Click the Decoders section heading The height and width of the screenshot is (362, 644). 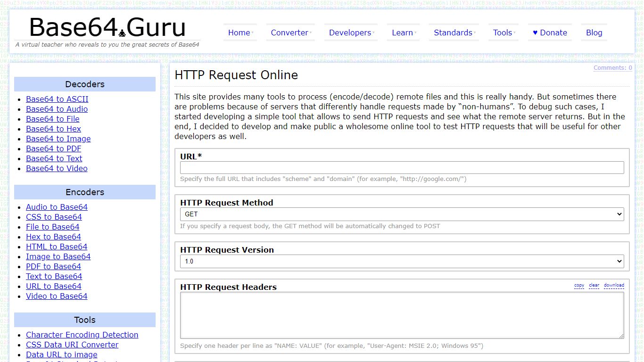[x=85, y=84]
